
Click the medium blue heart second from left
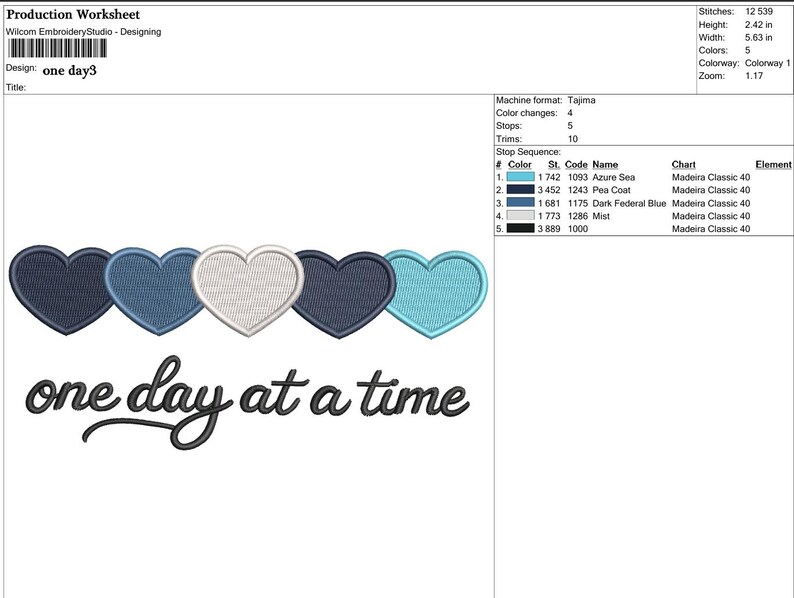(x=152, y=291)
